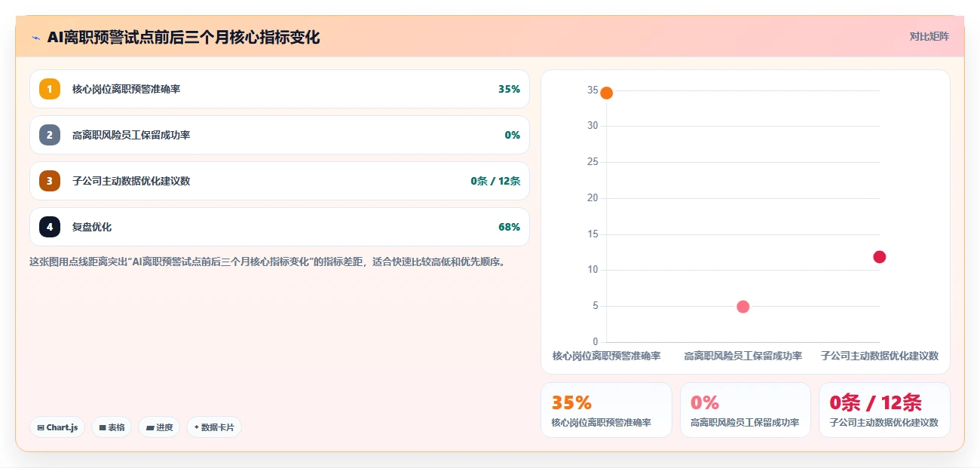Click the panel title AI离职预警试点前后三个月核心指标变化
Screen dimensions: 980x468
[x=183, y=37]
